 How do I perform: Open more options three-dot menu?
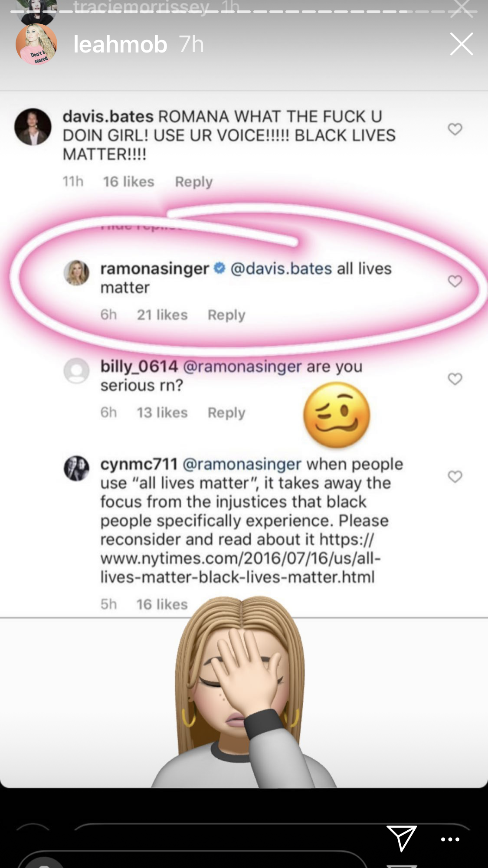click(x=450, y=839)
